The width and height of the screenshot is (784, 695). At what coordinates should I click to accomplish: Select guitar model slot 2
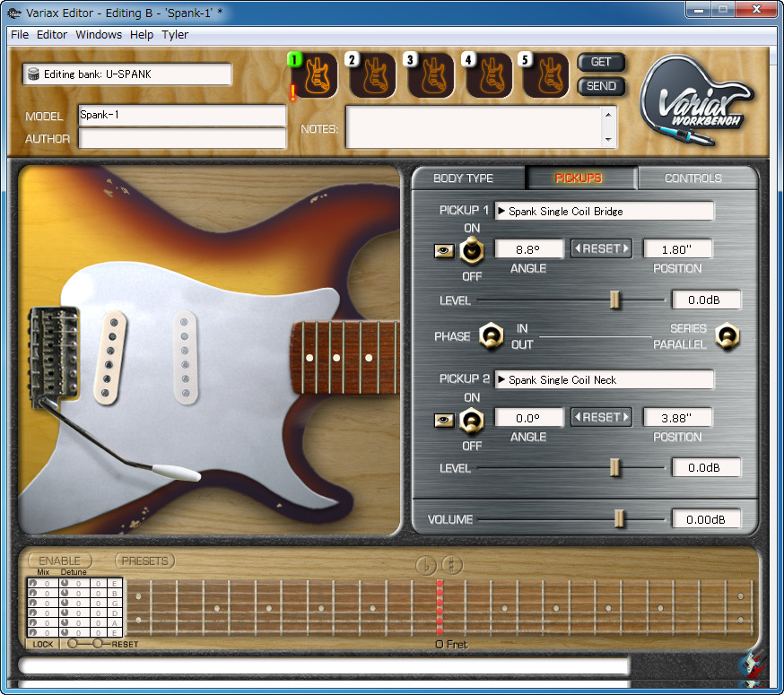click(373, 75)
